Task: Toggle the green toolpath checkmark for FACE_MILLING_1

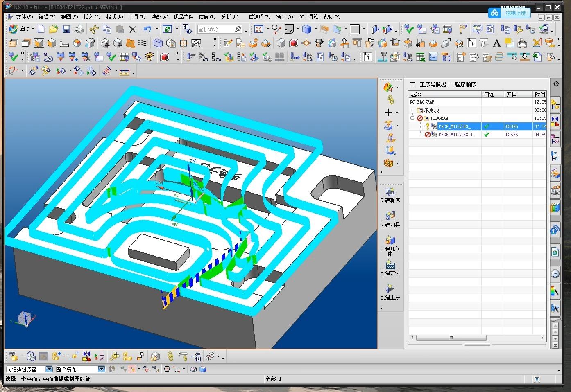Action: tap(487, 135)
